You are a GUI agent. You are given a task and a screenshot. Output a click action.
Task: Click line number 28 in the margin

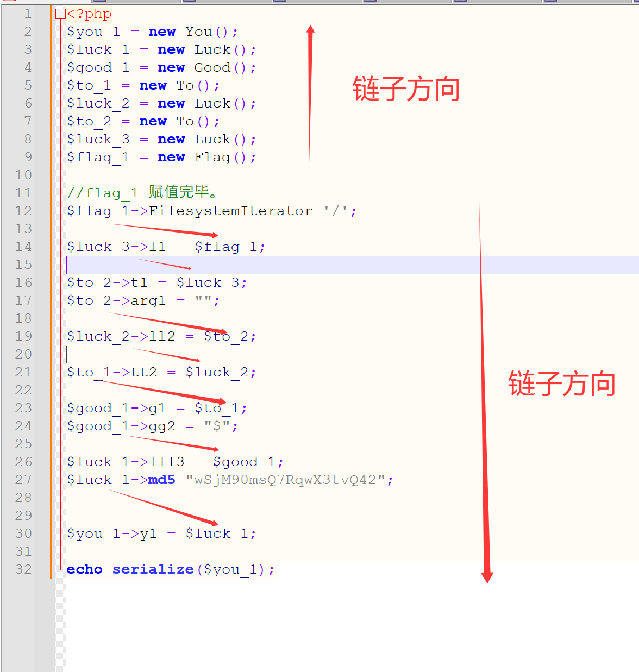click(23, 498)
